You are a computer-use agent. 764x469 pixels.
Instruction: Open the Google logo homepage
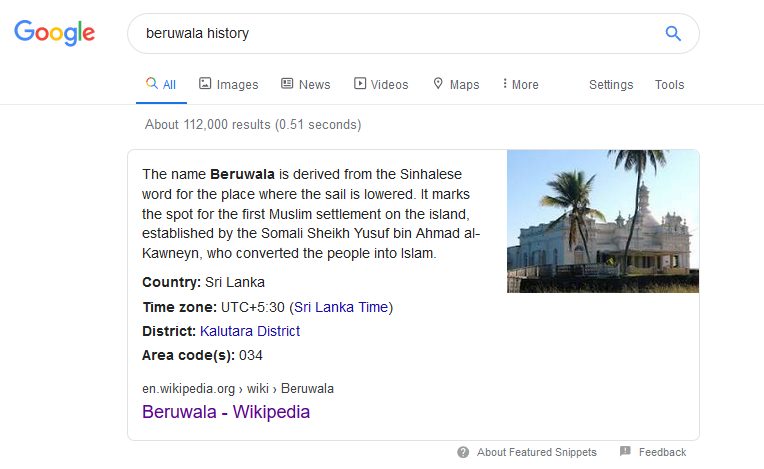point(55,33)
